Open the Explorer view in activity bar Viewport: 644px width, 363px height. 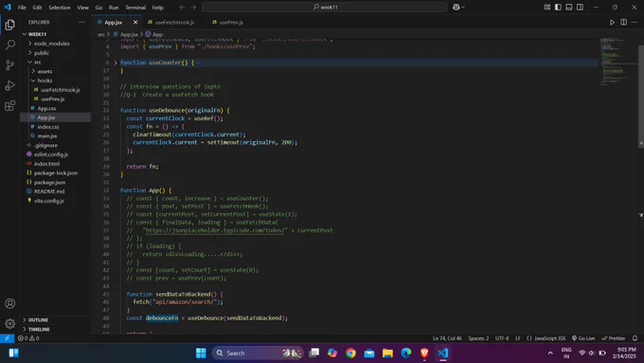(9, 25)
